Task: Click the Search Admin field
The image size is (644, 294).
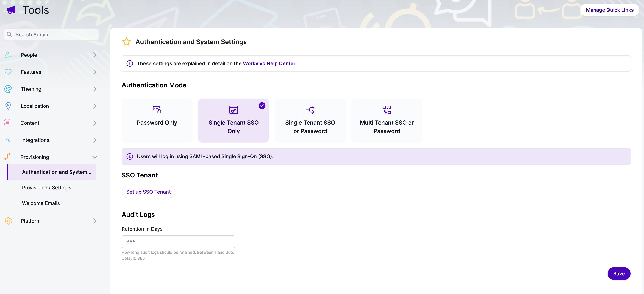Action: pos(51,35)
